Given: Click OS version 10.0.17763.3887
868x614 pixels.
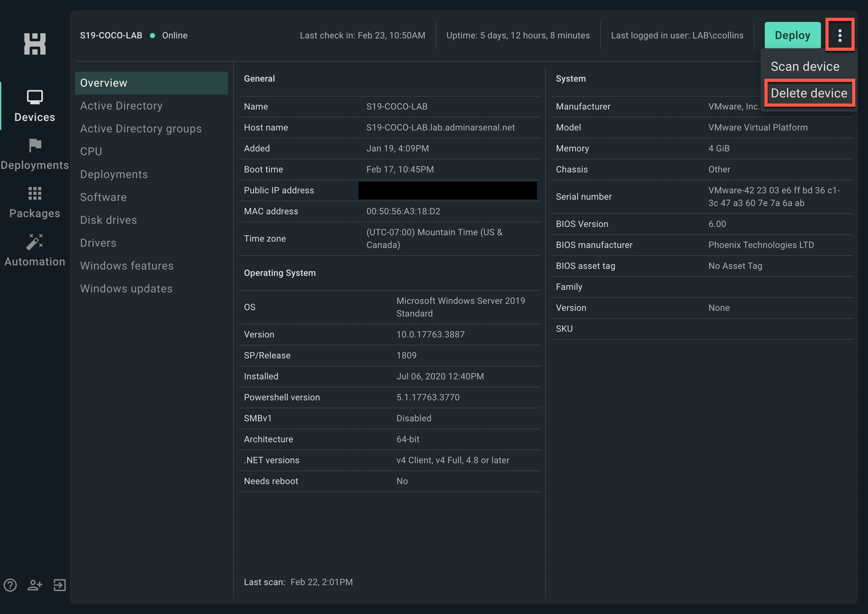Looking at the screenshot, I should click(430, 334).
